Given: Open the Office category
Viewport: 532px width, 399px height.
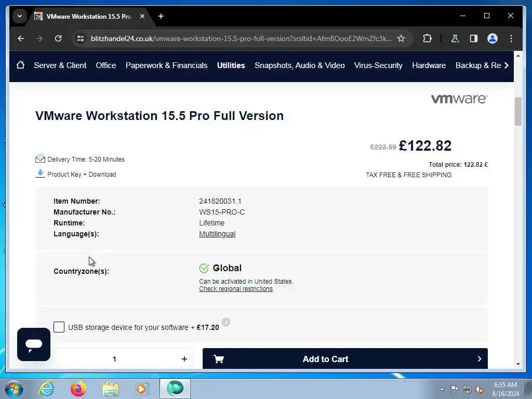Looking at the screenshot, I should (106, 65).
